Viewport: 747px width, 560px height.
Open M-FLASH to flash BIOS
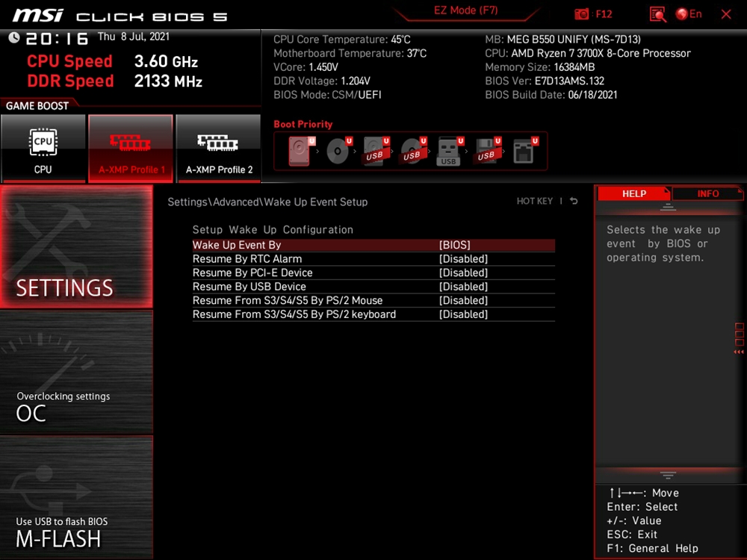coord(76,497)
